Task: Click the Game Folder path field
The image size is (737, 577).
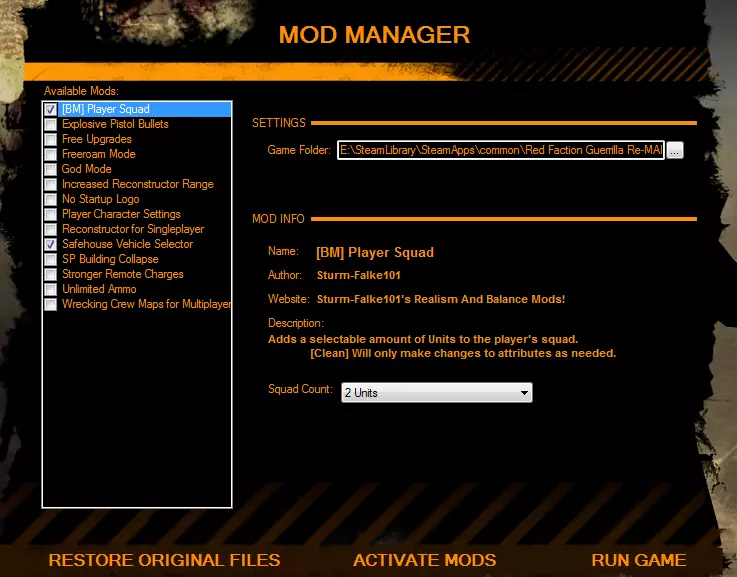Action: [501, 150]
